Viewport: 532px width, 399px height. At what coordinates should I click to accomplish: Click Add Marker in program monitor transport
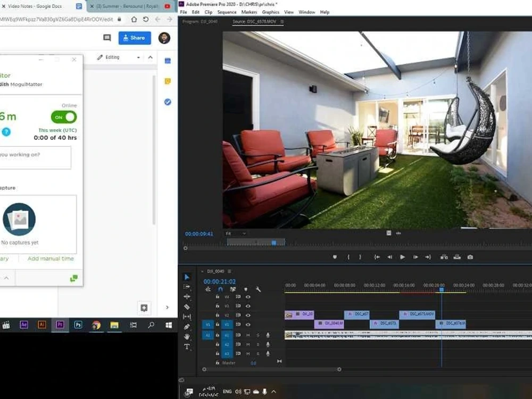[x=335, y=257]
